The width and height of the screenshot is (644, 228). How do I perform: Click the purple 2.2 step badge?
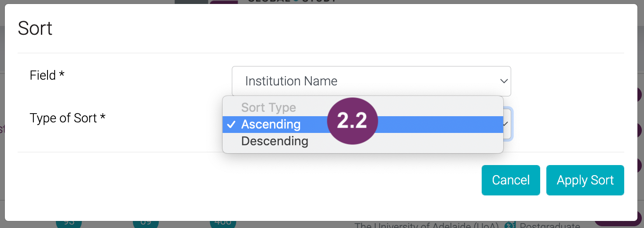[352, 120]
